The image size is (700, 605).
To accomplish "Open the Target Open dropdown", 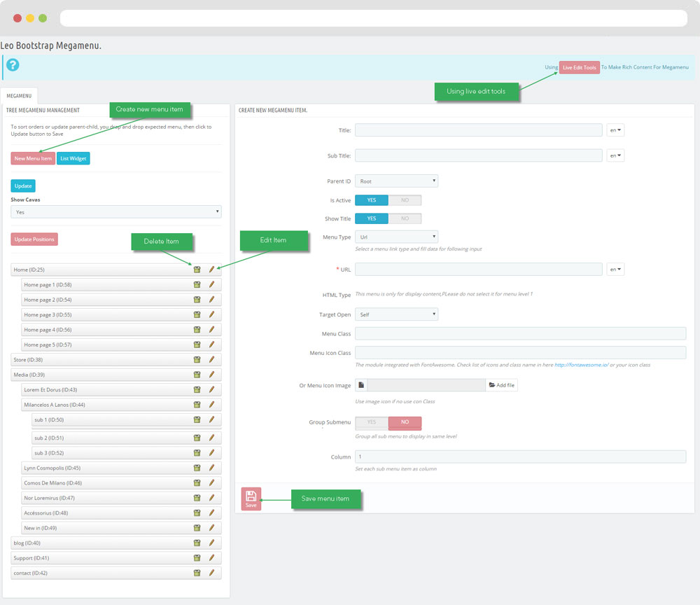I will click(396, 315).
